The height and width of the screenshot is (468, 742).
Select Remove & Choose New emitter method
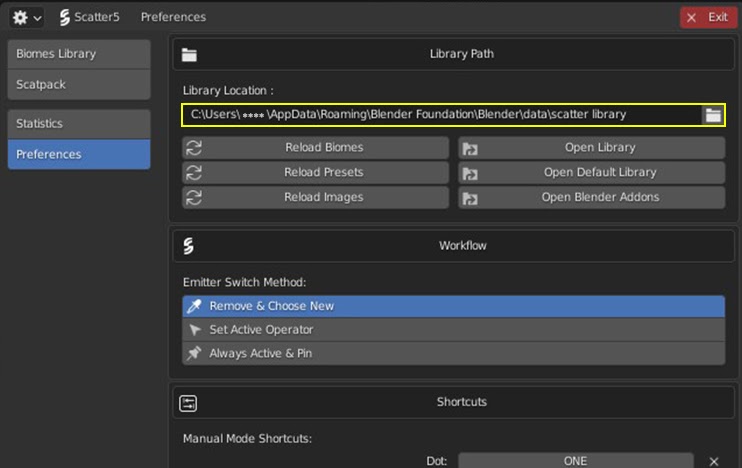pyautogui.click(x=453, y=306)
